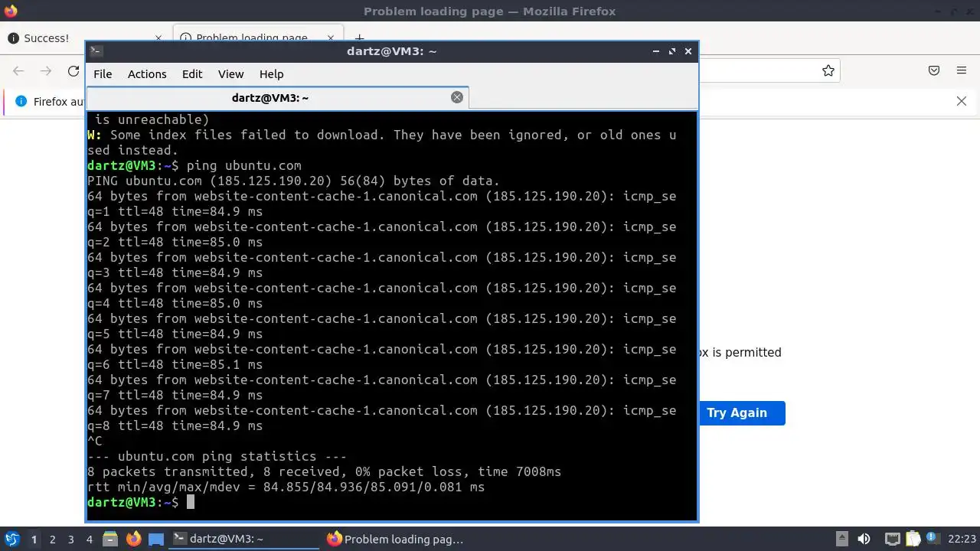Open the clipboard manager tray icon
980x551 pixels.
pos(913,539)
